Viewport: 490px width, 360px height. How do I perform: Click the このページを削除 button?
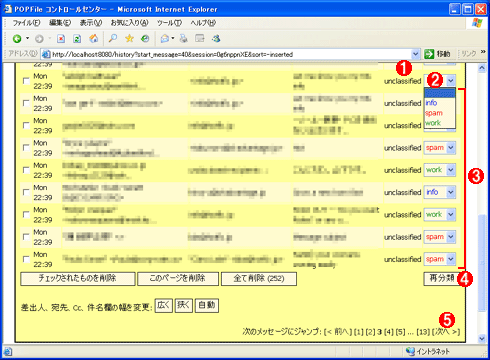pos(178,279)
